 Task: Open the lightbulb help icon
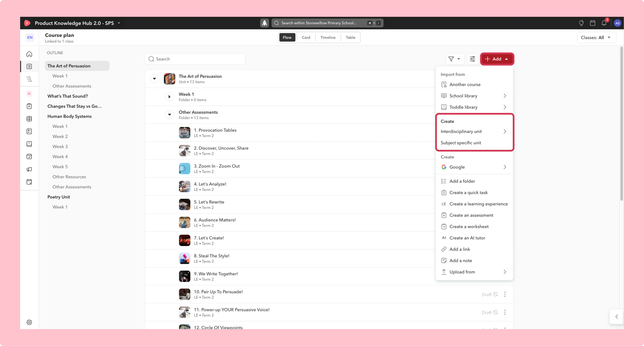(x=581, y=23)
